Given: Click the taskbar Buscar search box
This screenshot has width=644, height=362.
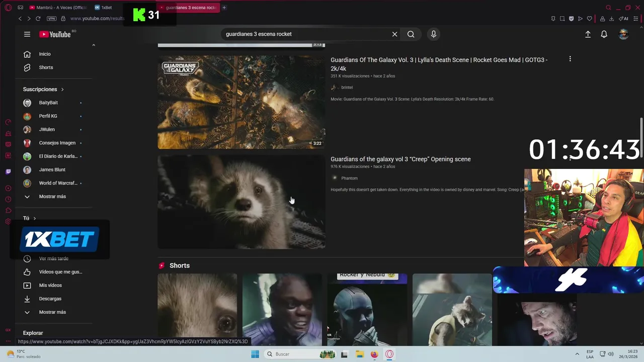Looking at the screenshot, I should [300, 354].
